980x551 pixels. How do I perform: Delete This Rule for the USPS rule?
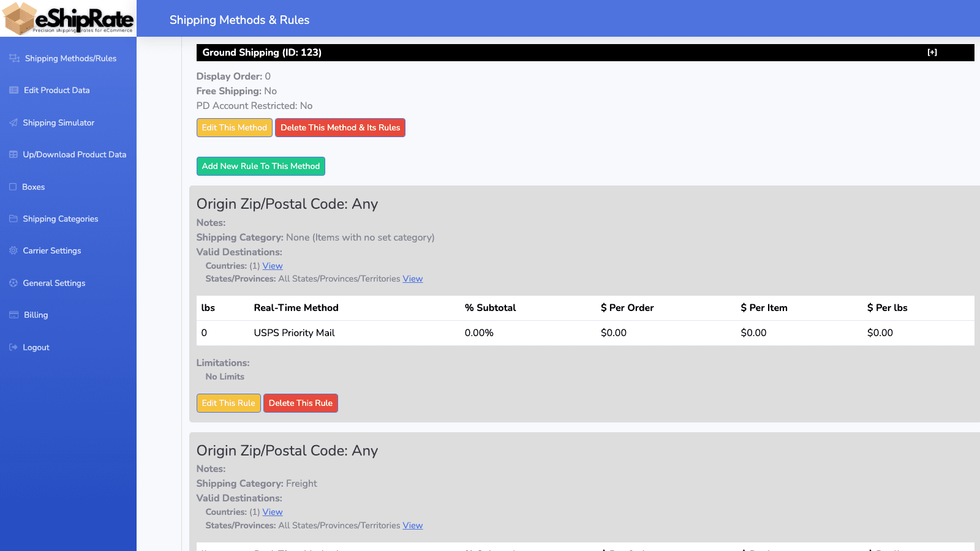click(x=301, y=403)
